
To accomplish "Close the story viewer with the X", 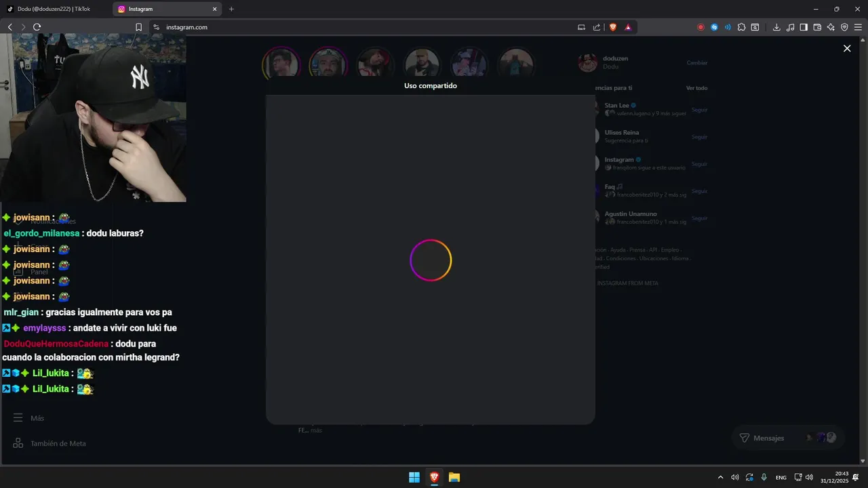I will (846, 48).
